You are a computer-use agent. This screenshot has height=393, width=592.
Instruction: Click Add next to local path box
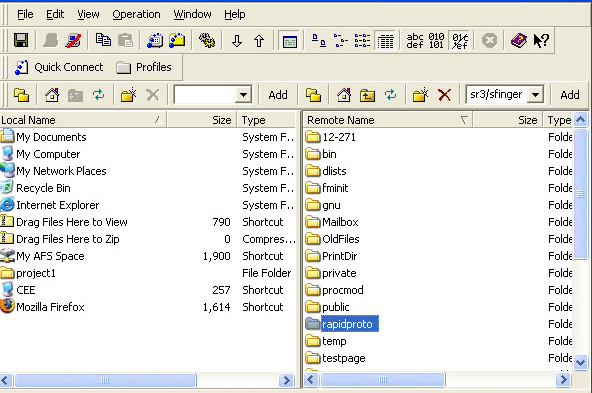[278, 95]
